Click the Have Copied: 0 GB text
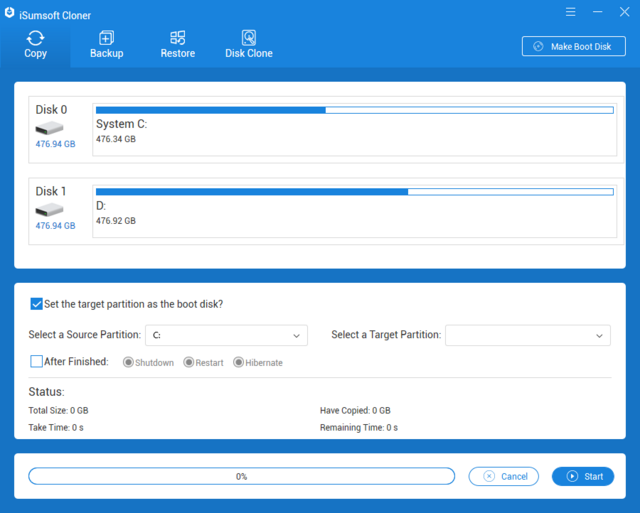This screenshot has height=513, width=640. point(355,411)
